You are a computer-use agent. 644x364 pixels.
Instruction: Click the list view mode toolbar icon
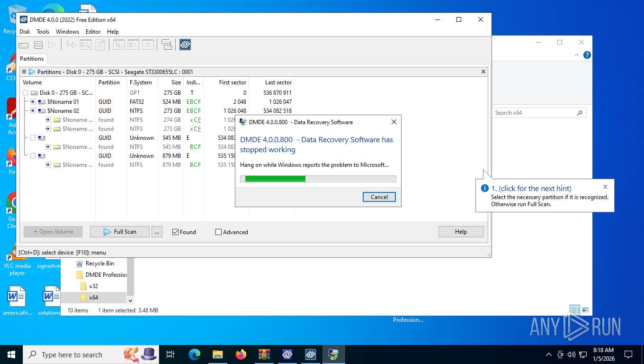click(134, 45)
